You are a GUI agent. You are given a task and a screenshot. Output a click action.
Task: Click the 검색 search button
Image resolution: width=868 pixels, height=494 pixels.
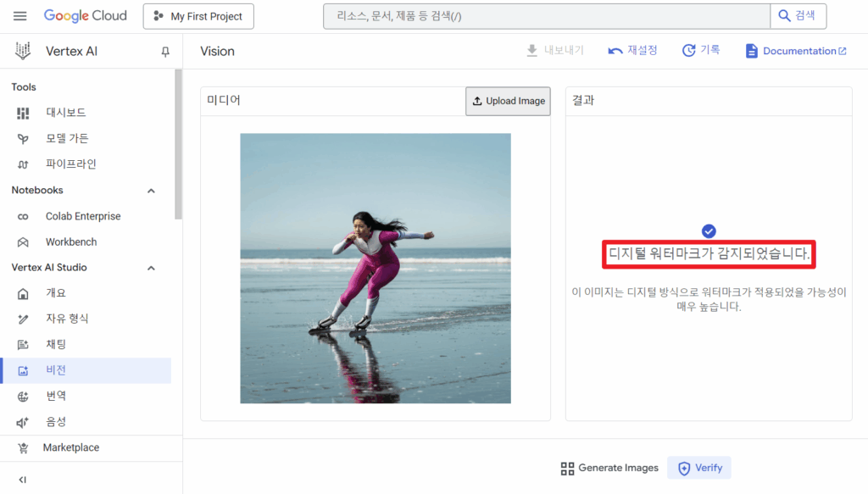798,16
